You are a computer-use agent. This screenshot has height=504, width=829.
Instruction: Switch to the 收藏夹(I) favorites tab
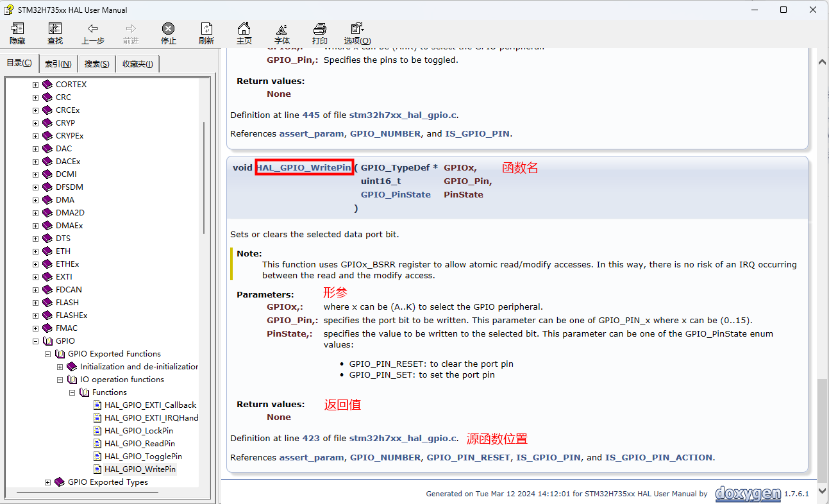(138, 64)
